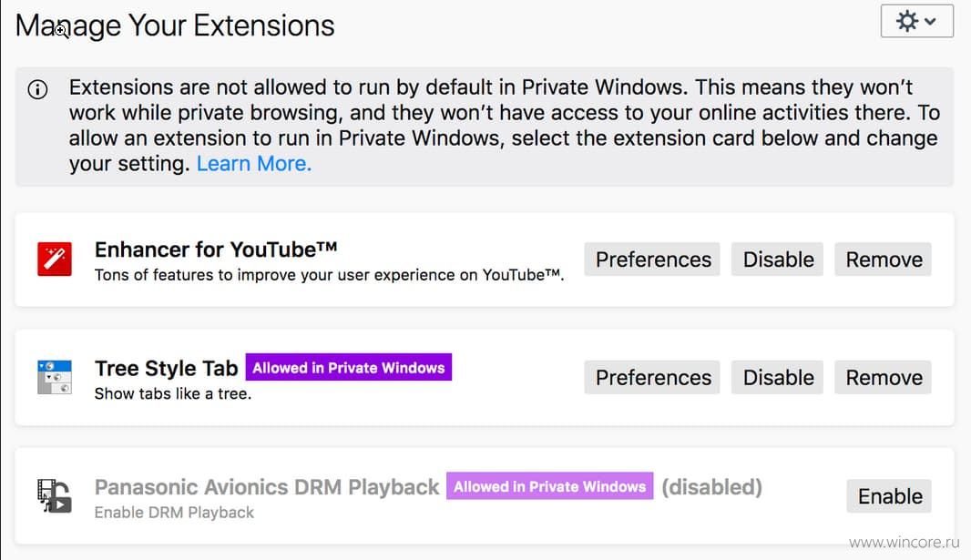Click the Enable DRM Playback description text
Viewport: 971px width, 560px height.
tap(174, 513)
